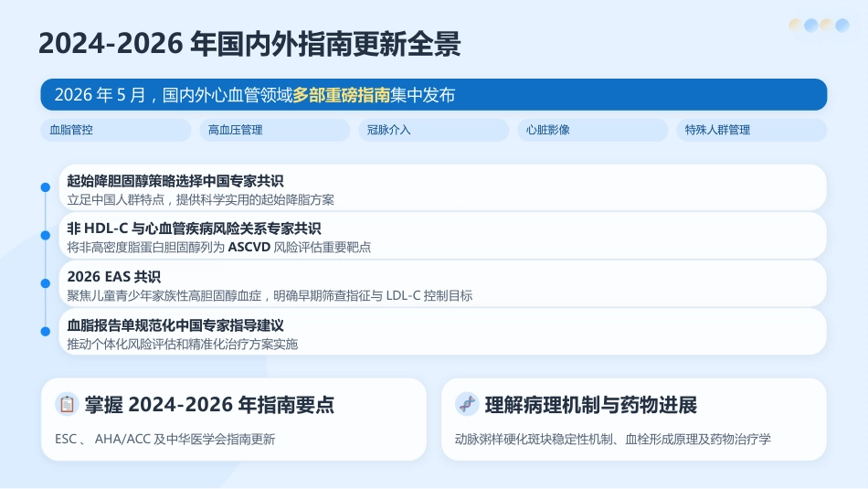The height and width of the screenshot is (489, 868).
Task: Select the 心脏影像 tag pill
Action: pyautogui.click(x=593, y=130)
